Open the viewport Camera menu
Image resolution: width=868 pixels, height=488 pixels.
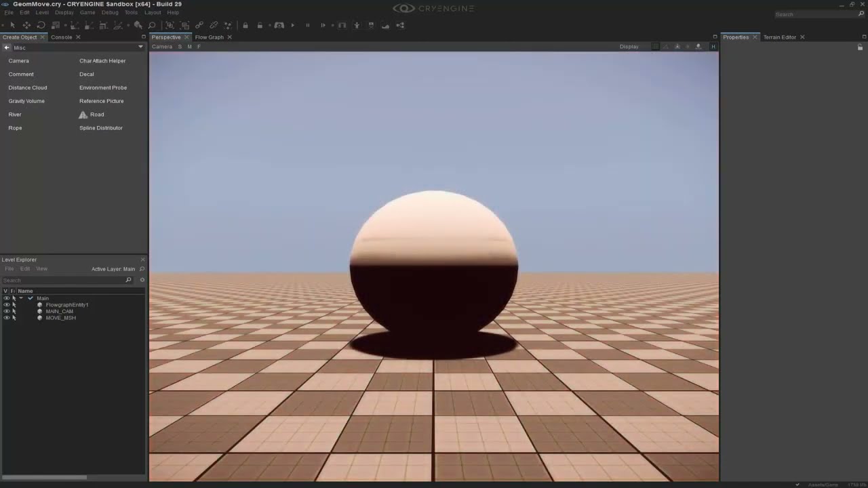(162, 47)
